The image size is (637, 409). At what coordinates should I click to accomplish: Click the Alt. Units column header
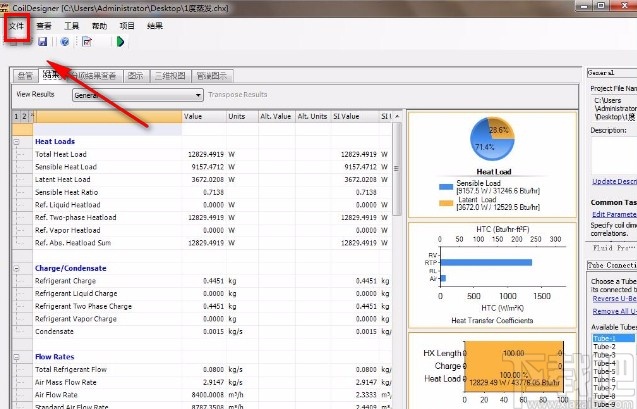(x=313, y=117)
